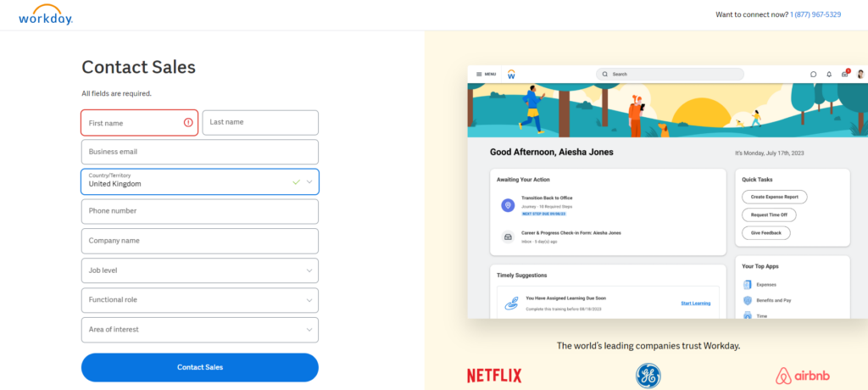The height and width of the screenshot is (390, 868).
Task: Open the notifications bell icon
Action: tap(829, 75)
